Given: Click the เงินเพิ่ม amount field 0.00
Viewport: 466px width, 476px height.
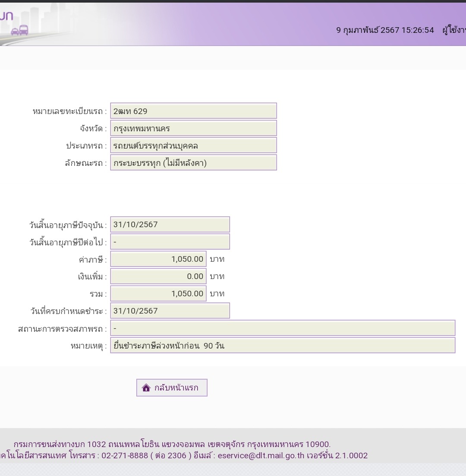Looking at the screenshot, I should click(158, 276).
